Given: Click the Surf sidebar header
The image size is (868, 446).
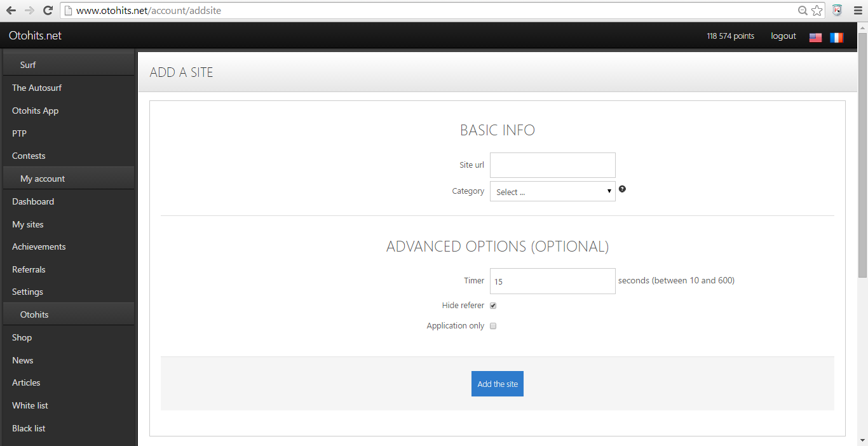Looking at the screenshot, I should 69,65.
